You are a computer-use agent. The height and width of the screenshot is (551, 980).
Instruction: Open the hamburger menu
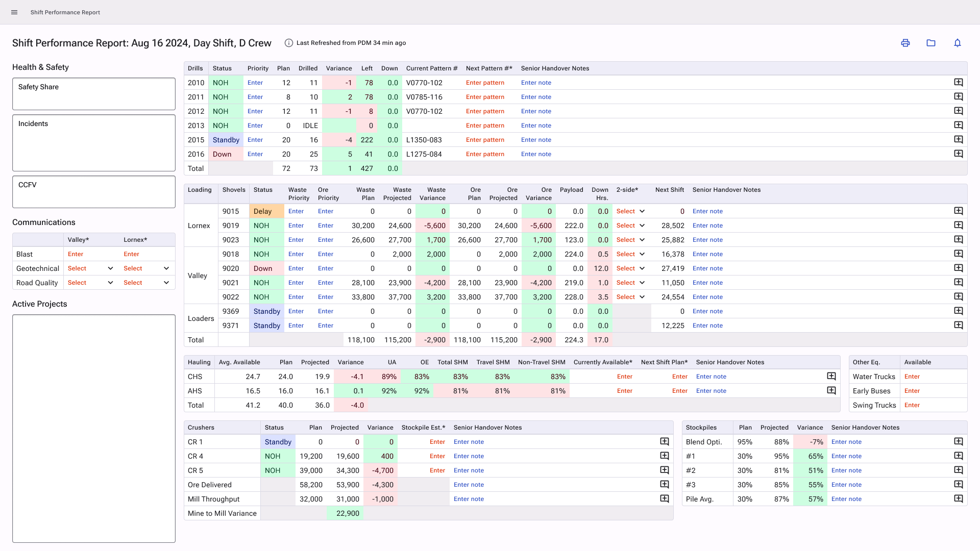(x=14, y=12)
